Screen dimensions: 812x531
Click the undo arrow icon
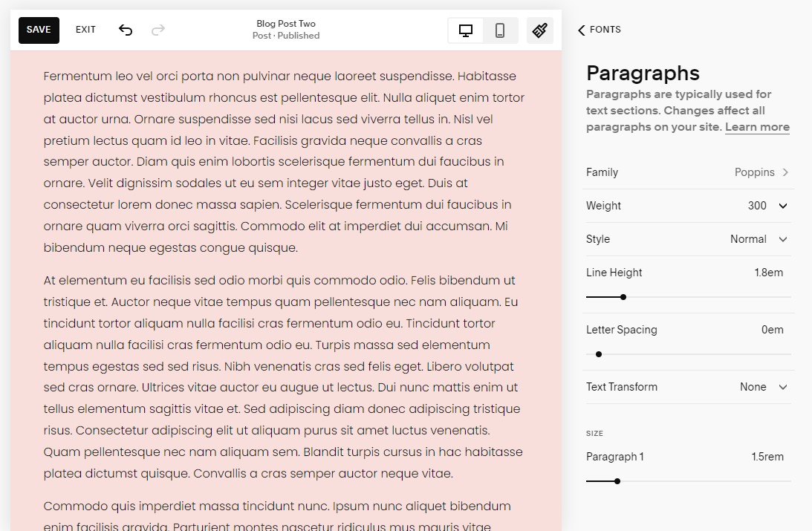click(x=126, y=30)
